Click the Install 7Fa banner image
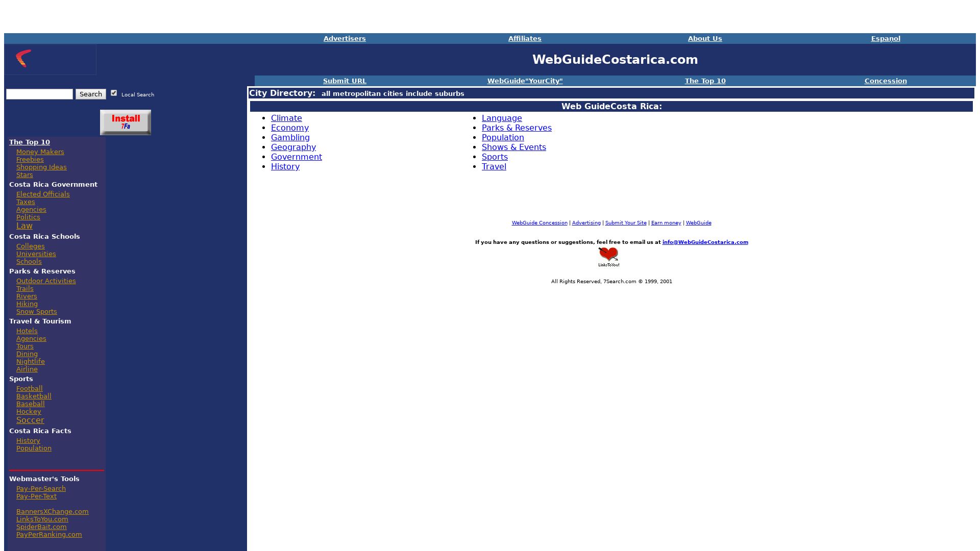Image resolution: width=980 pixels, height=551 pixels. pos(126,122)
